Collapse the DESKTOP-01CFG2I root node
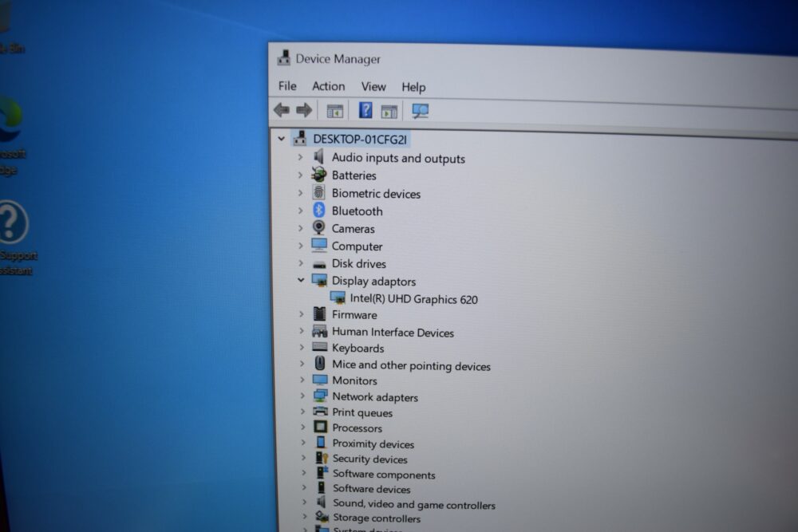The height and width of the screenshot is (532, 798). (281, 138)
